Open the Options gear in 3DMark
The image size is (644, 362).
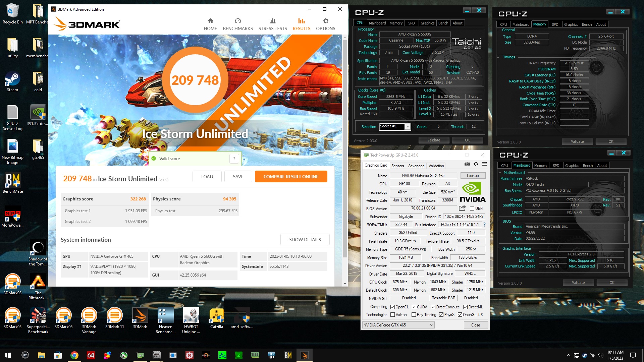click(326, 24)
